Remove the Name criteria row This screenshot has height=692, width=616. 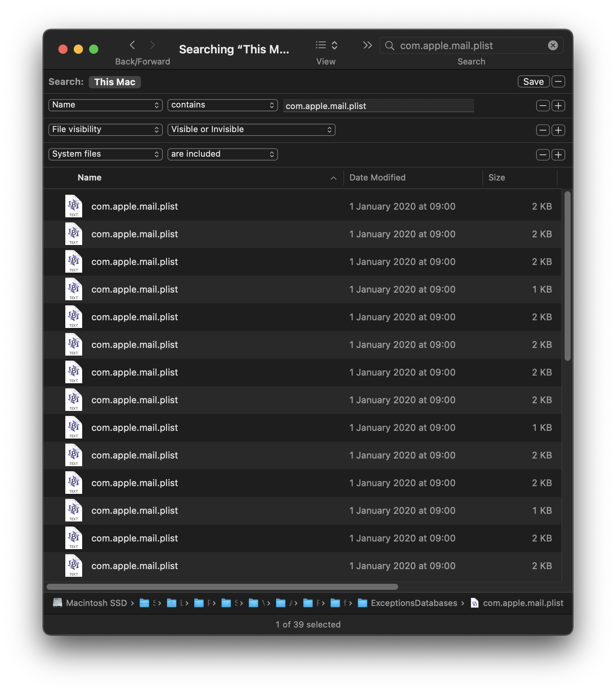point(543,106)
